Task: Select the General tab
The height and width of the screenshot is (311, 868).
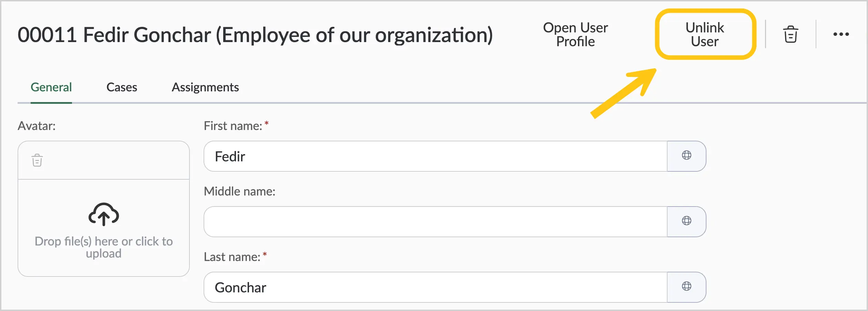Action: click(51, 87)
